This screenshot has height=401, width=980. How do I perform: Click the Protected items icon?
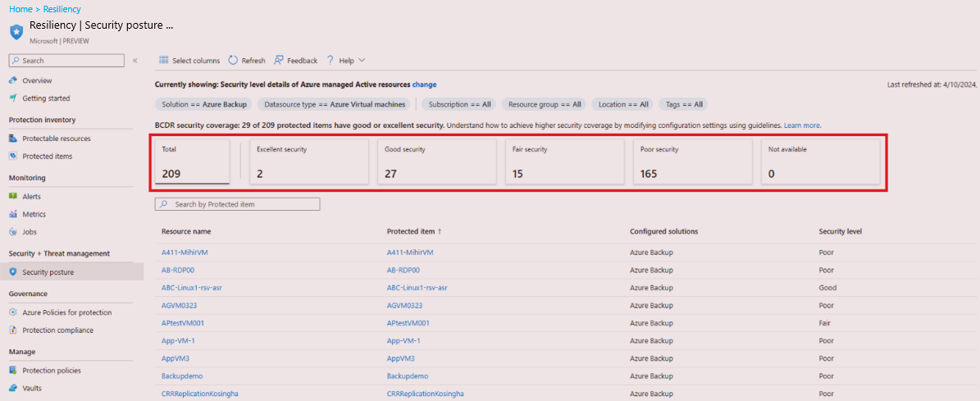click(12, 156)
